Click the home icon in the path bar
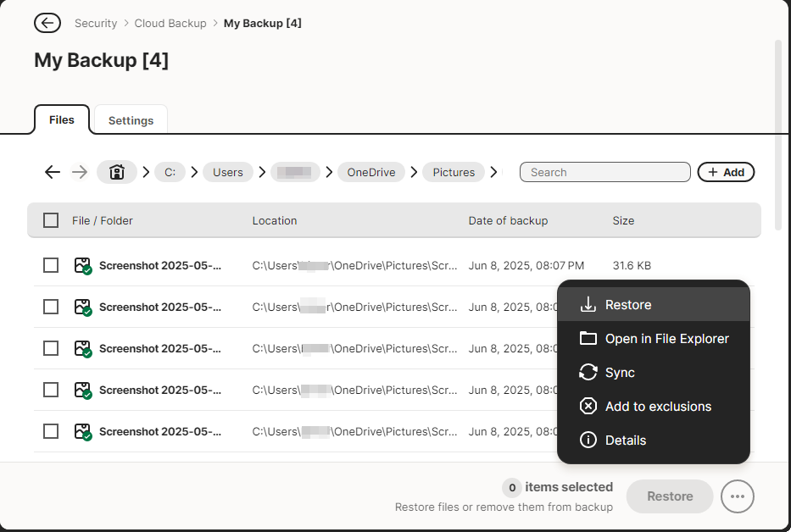Viewport: 791px width, 532px height. 117,172
